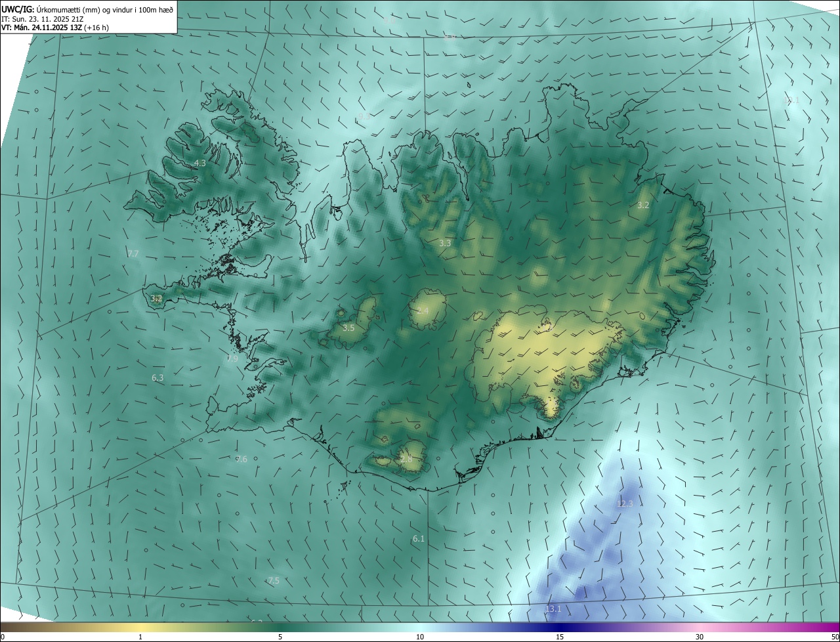Click the 3.3 value in north Iceland
840x642 pixels.
445,243
